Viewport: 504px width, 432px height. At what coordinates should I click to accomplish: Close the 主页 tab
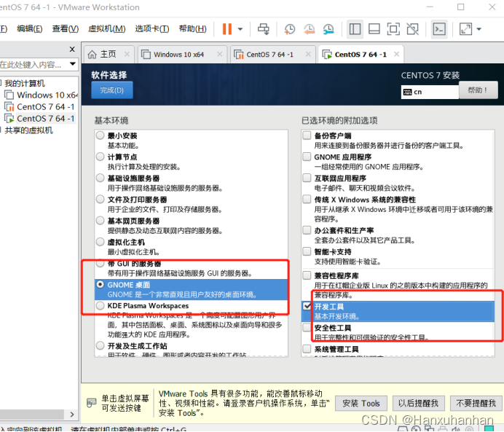click(x=127, y=55)
